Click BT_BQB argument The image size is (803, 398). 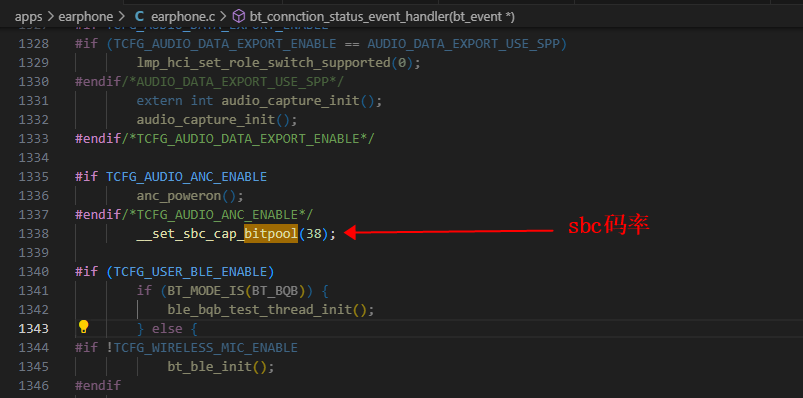(275, 290)
